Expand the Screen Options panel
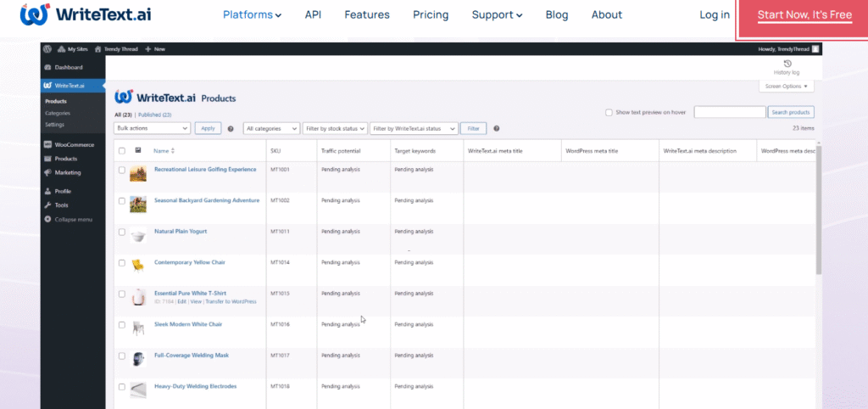The height and width of the screenshot is (409, 868). [787, 87]
